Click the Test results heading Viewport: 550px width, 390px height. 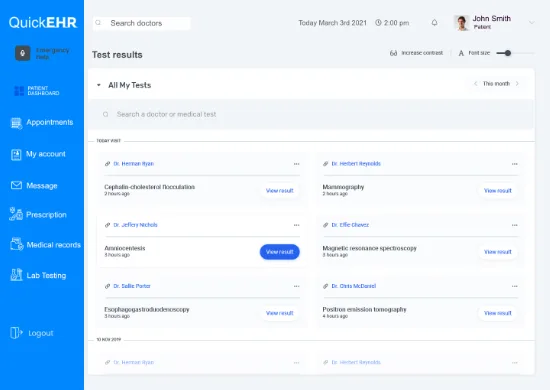117,55
